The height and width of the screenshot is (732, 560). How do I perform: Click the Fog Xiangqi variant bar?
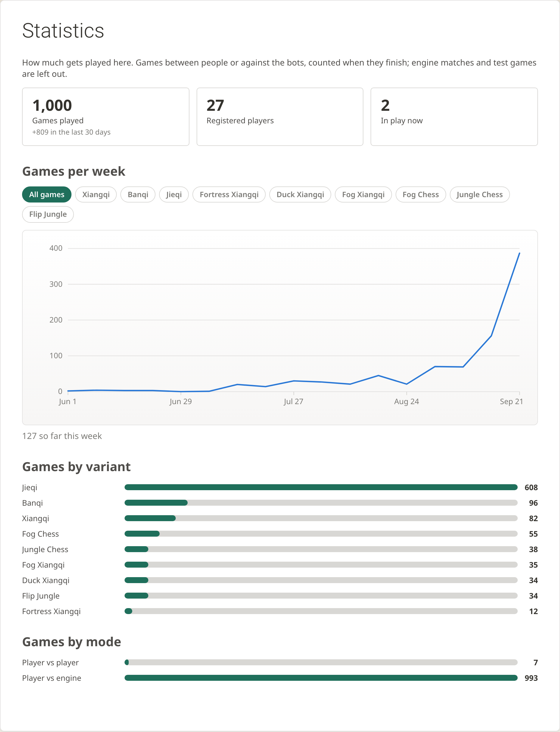(x=321, y=565)
